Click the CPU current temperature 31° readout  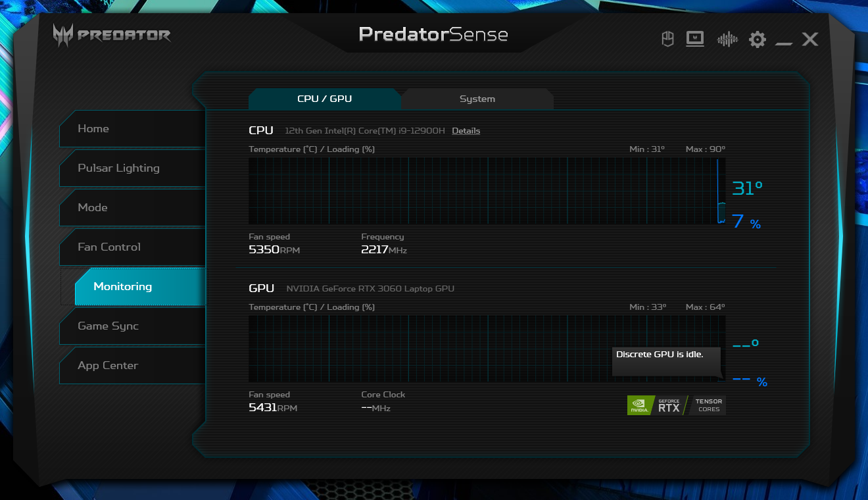[x=748, y=189]
